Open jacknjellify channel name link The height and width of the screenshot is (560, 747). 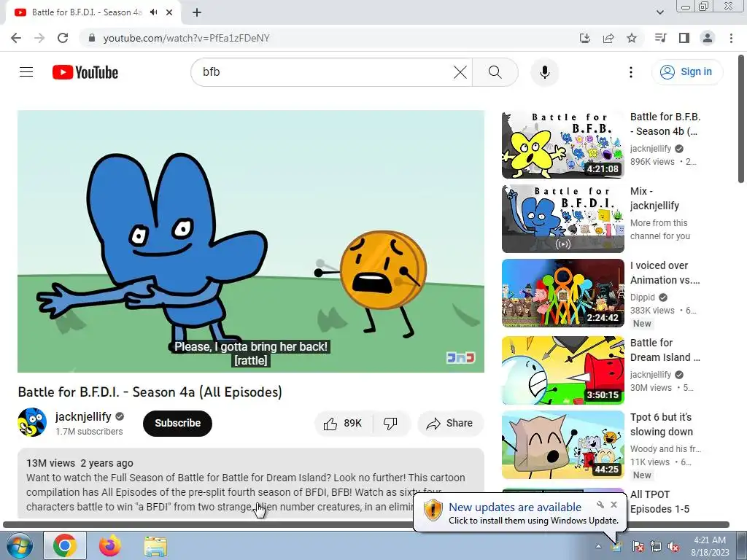coord(83,416)
